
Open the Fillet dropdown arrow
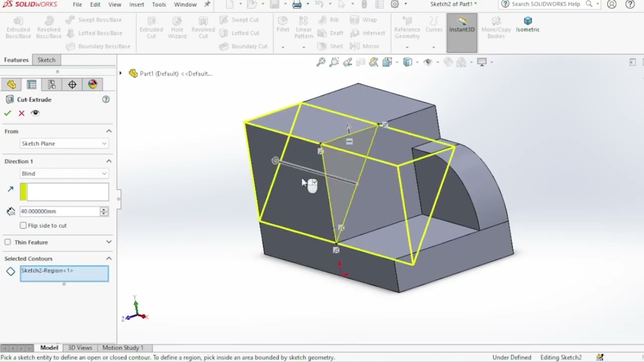point(283,47)
